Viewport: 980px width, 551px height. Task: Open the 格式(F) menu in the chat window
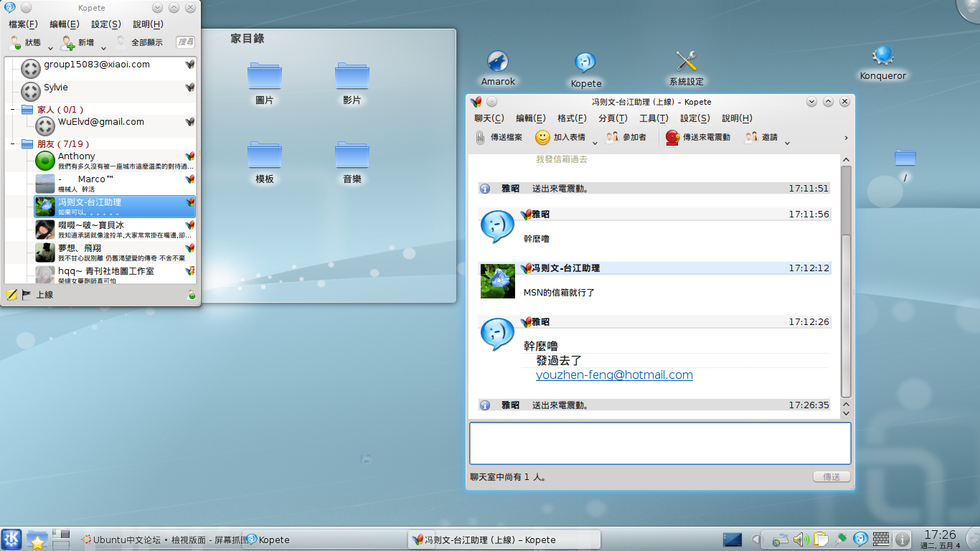(x=572, y=118)
